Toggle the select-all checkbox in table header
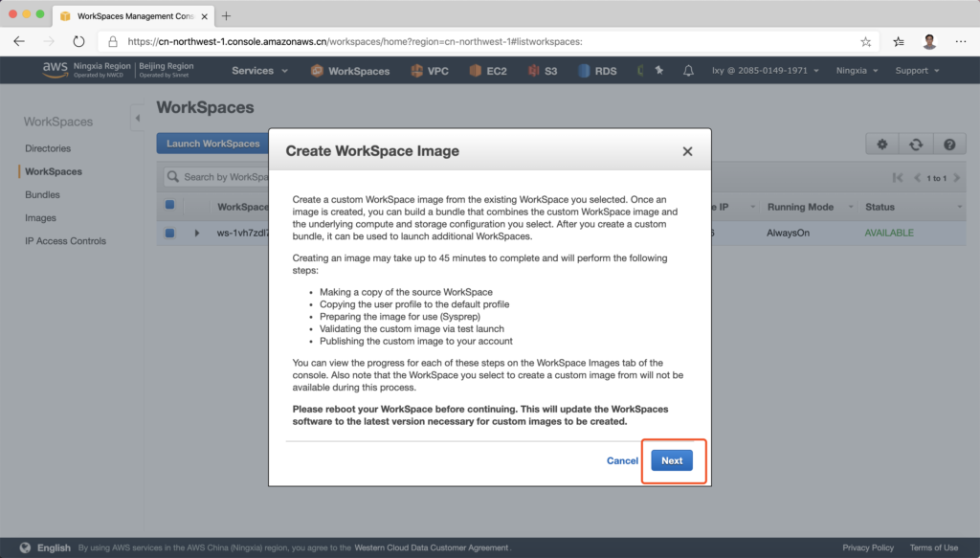Image resolution: width=980 pixels, height=558 pixels. tap(170, 205)
